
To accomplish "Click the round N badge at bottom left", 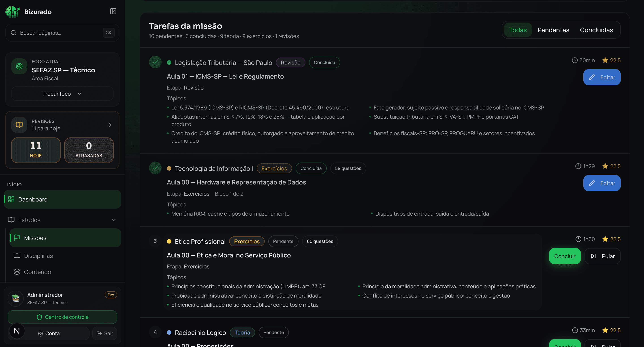I will [x=17, y=331].
